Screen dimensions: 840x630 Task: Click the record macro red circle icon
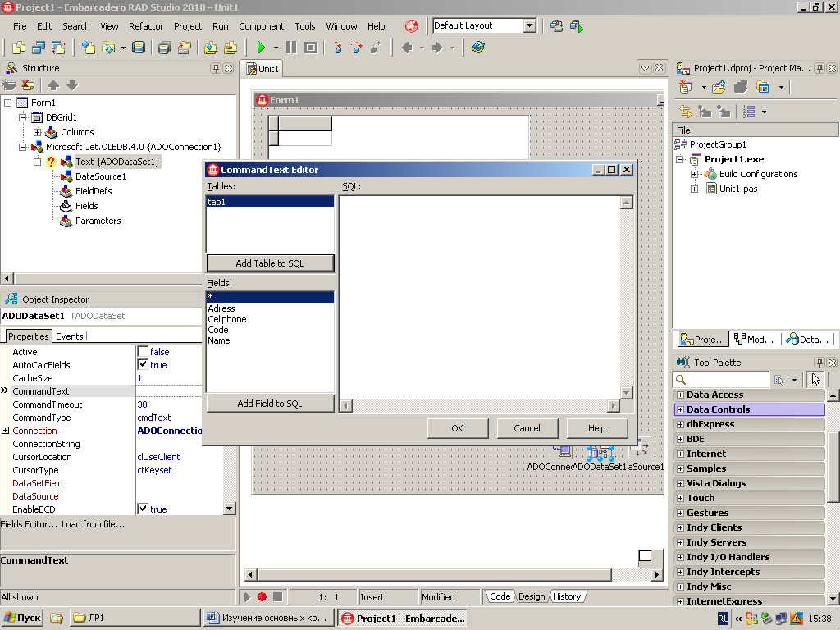pyautogui.click(x=262, y=596)
